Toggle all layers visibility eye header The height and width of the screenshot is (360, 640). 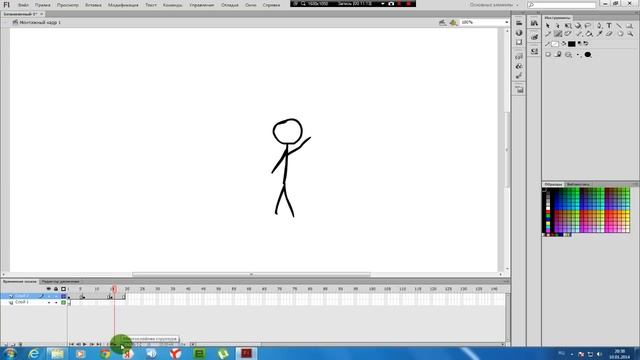tap(49, 289)
